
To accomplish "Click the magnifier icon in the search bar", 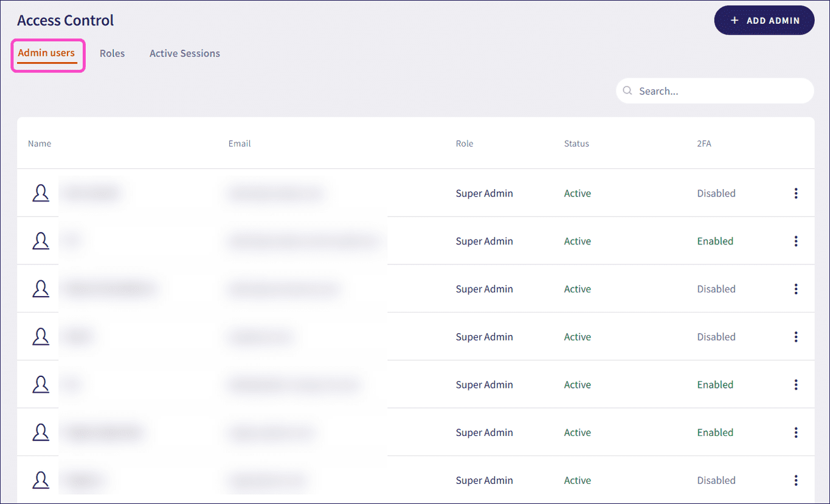I will [x=628, y=91].
